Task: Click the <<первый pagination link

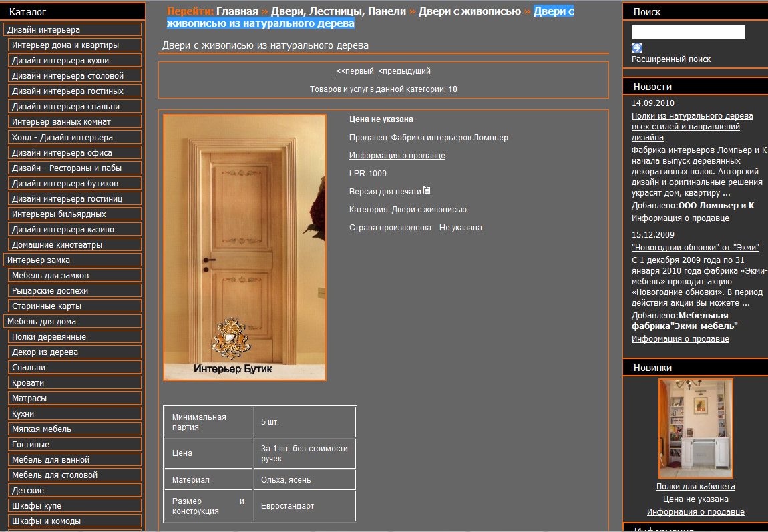Action: point(355,71)
